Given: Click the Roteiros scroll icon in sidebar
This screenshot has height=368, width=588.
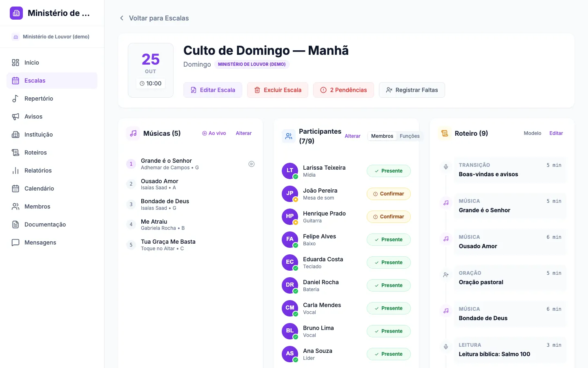Looking at the screenshot, I should (16, 153).
